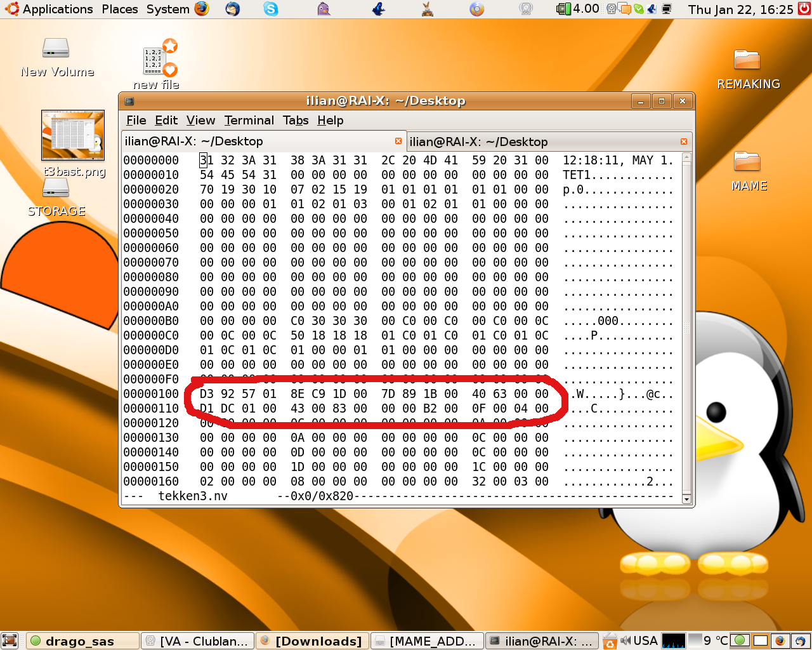
Task: Launch Firefox from the top panel
Action: coord(202,9)
